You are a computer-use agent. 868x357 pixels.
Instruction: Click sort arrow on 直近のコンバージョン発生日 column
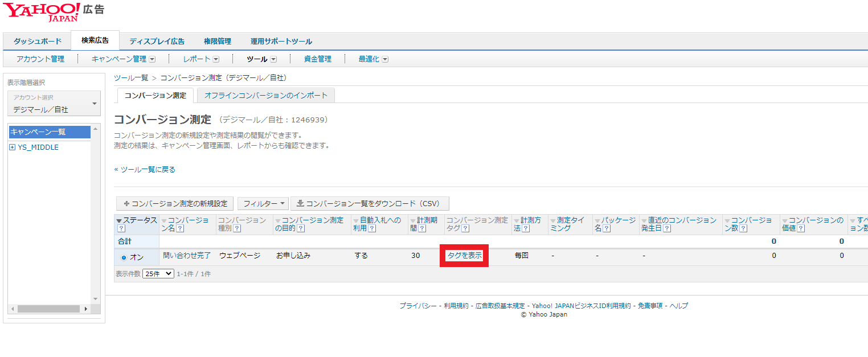644,221
